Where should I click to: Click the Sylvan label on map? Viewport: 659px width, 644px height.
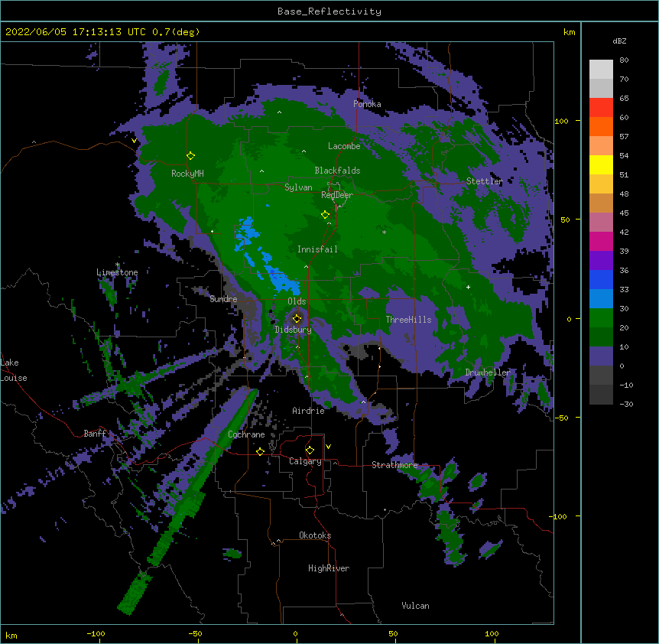coord(298,187)
